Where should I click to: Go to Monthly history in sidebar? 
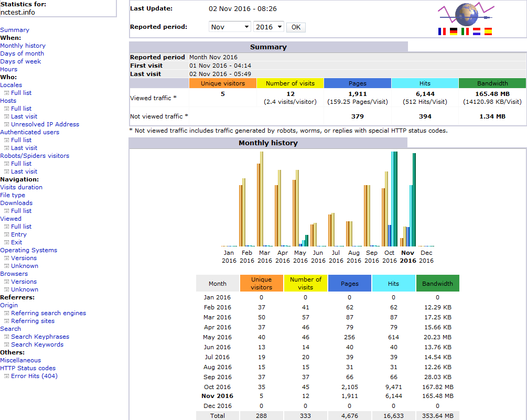coord(23,46)
